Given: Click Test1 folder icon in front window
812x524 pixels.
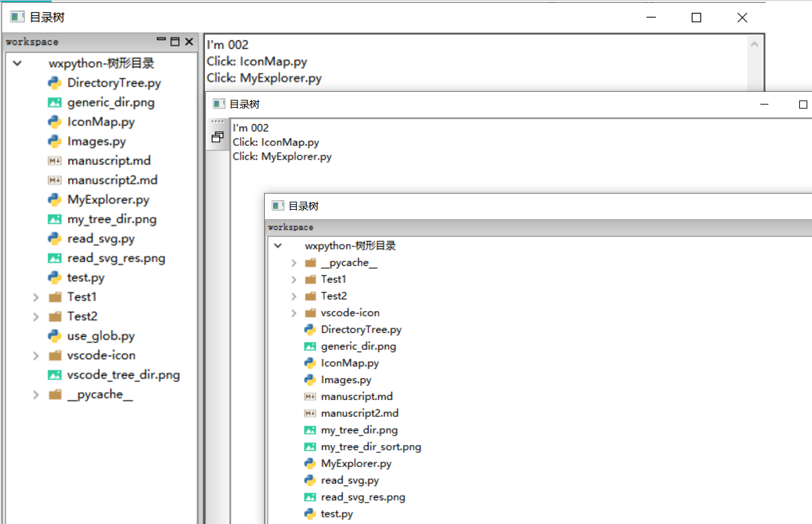Looking at the screenshot, I should 310,279.
